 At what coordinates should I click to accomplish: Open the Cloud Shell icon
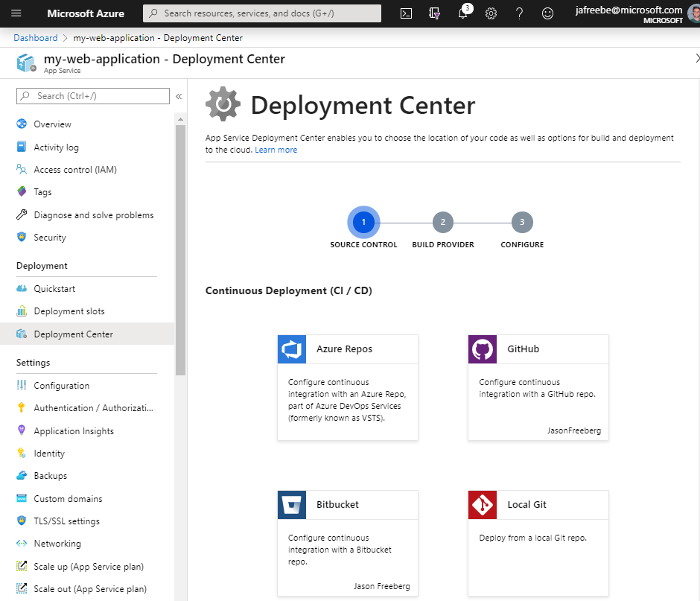406,13
